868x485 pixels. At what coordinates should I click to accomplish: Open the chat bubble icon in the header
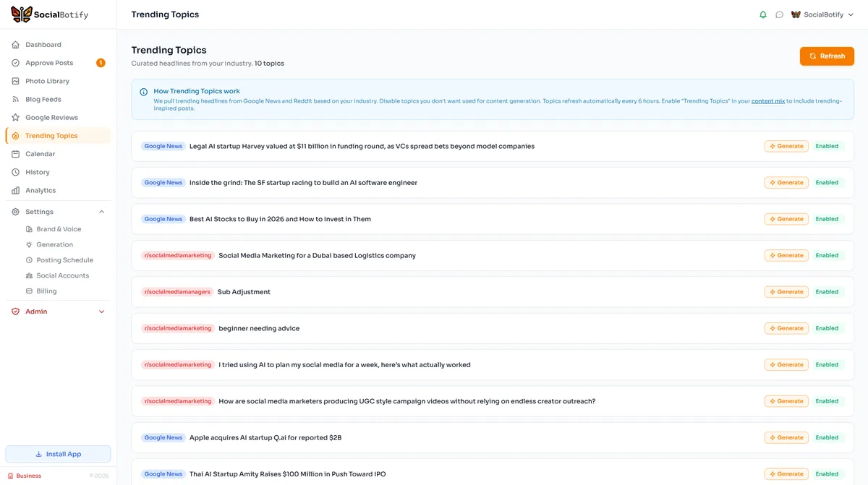click(780, 14)
